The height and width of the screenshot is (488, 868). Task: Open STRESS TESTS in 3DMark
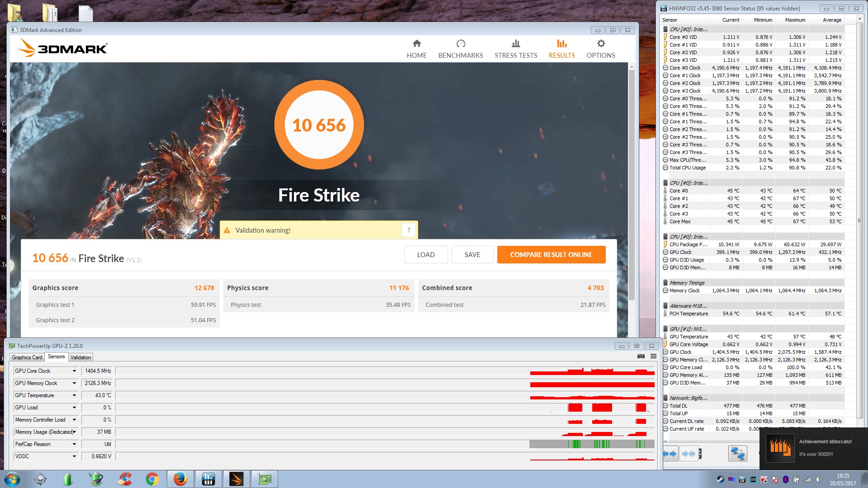[x=515, y=49]
